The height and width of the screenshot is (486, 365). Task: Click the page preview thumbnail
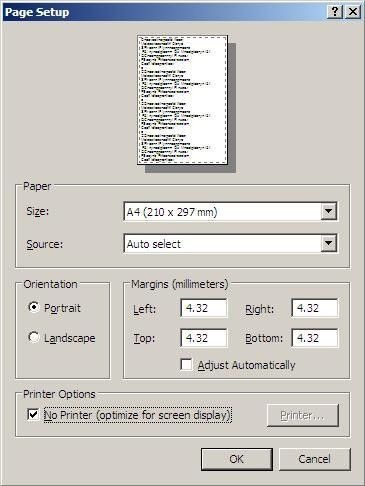(x=183, y=100)
